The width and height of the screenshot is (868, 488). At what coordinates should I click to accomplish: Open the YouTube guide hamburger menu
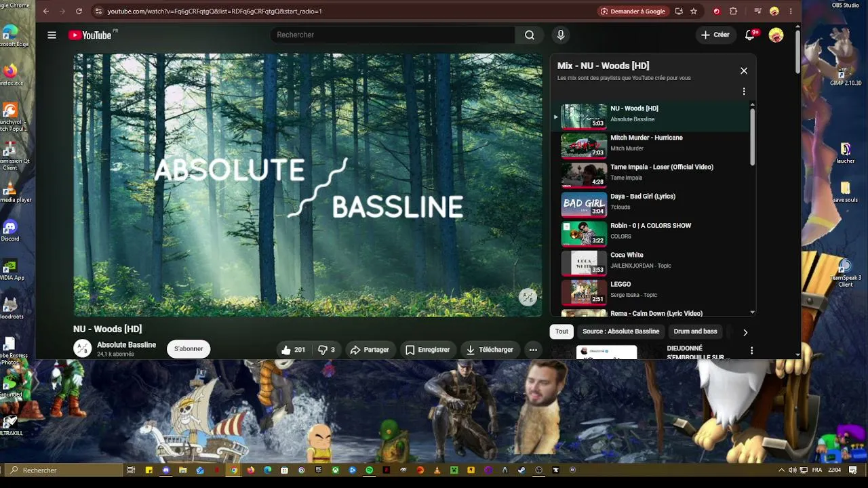point(52,35)
